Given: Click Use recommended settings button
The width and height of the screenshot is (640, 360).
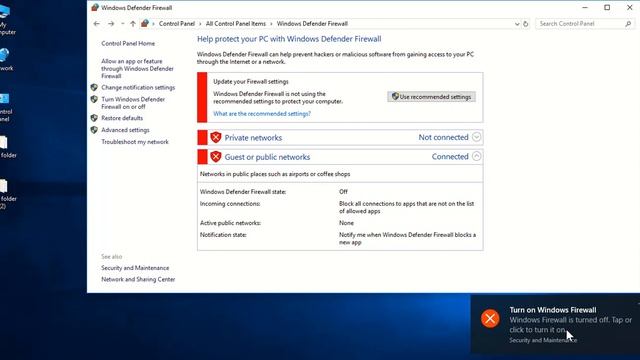Looking at the screenshot, I should 431,97.
